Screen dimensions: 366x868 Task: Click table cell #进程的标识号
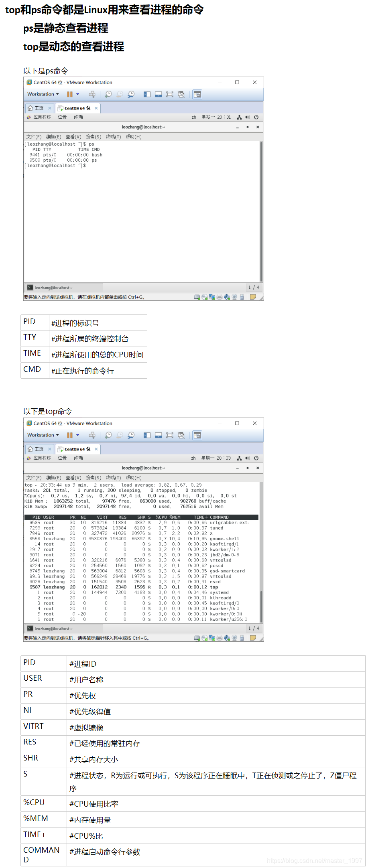(98, 323)
